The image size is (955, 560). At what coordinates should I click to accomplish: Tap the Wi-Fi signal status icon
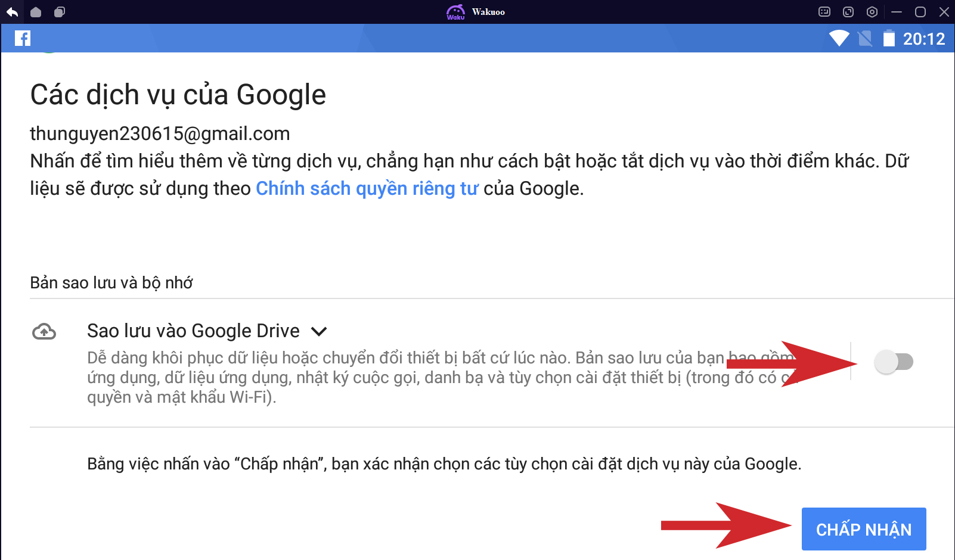839,39
